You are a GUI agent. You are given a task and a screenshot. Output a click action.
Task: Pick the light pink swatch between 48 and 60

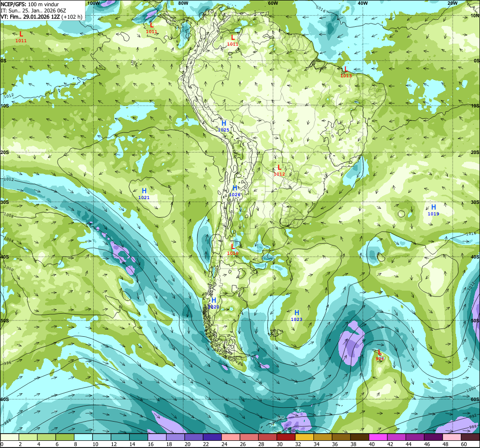[452, 437]
